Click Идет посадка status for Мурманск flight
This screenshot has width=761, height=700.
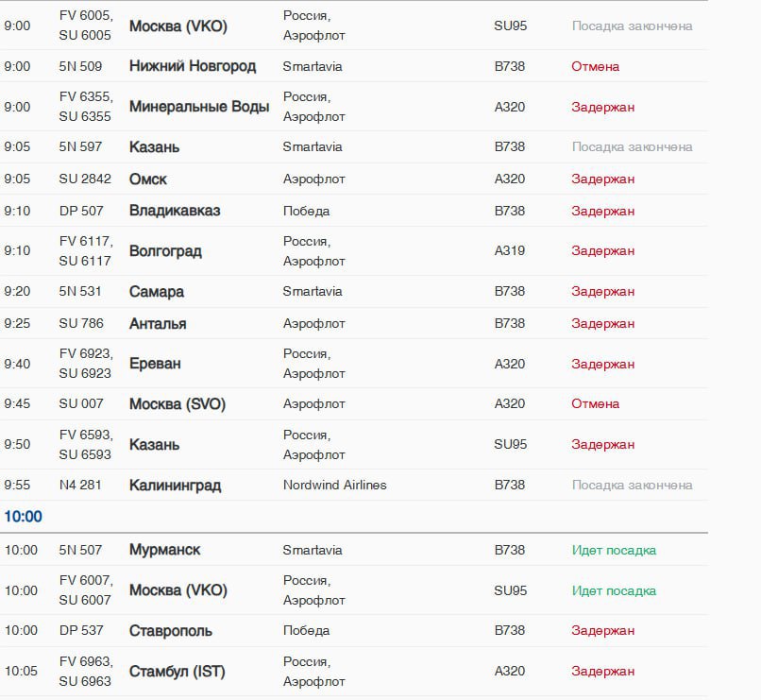click(614, 550)
